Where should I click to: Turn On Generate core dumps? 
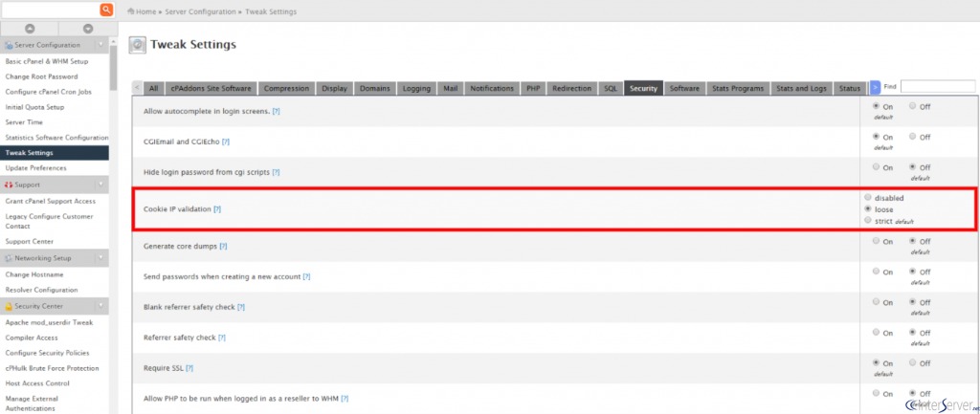877,240
